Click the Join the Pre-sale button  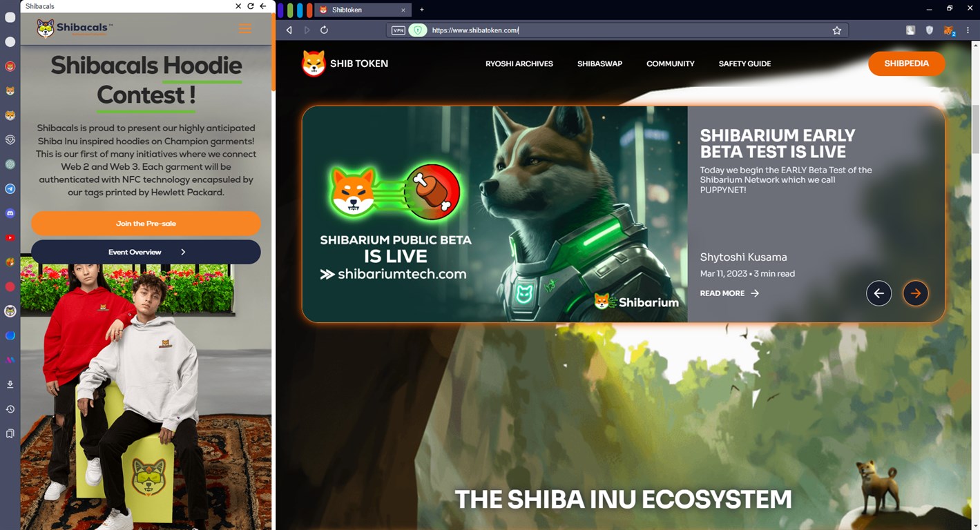point(146,224)
